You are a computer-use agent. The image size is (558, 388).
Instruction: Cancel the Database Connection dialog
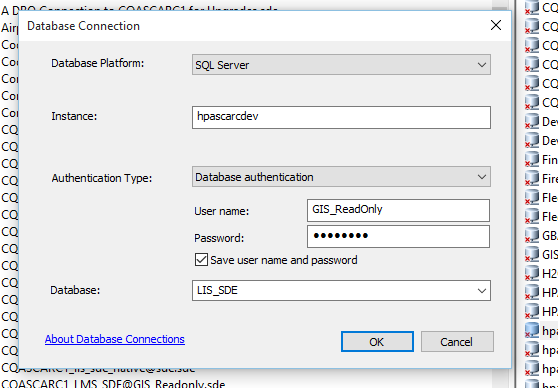457,342
